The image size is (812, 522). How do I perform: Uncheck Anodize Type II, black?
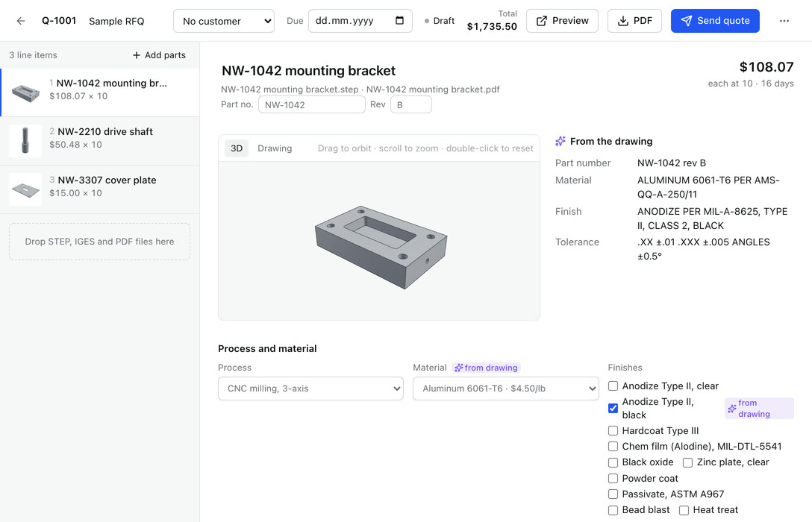pyautogui.click(x=613, y=408)
